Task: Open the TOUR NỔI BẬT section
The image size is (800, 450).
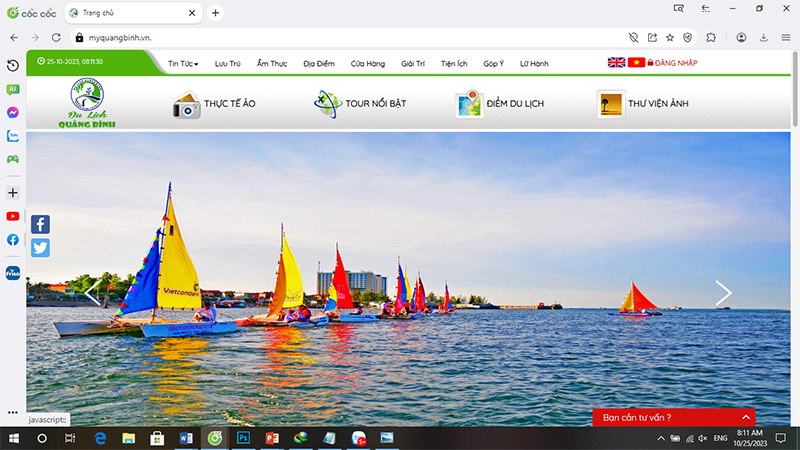Action: coord(360,104)
